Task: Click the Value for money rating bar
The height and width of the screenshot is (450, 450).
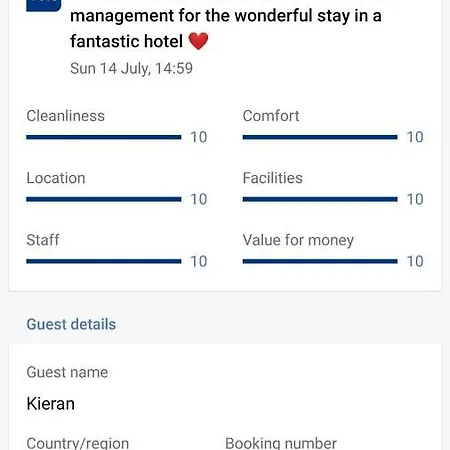Action: click(x=320, y=261)
